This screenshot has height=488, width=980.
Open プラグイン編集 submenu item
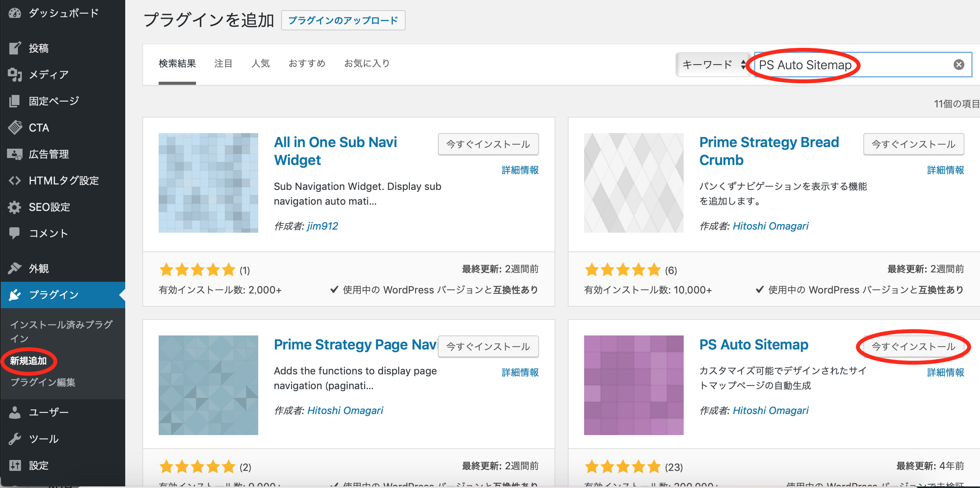click(43, 383)
